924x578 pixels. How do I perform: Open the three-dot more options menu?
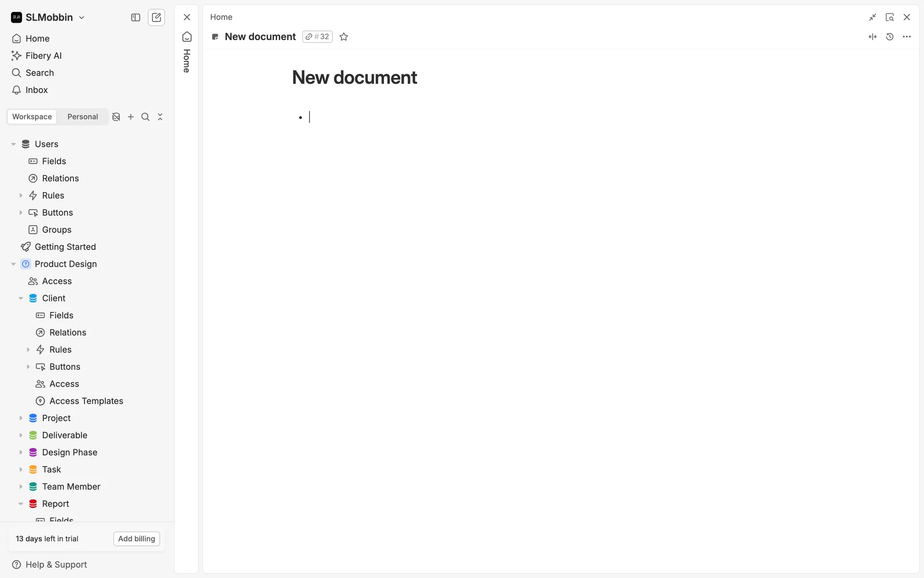tap(907, 37)
